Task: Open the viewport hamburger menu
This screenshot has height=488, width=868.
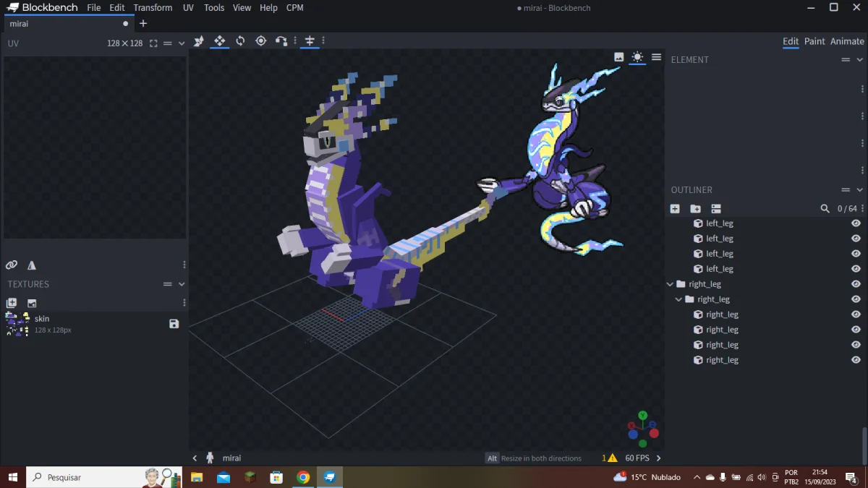Action: click(x=656, y=57)
